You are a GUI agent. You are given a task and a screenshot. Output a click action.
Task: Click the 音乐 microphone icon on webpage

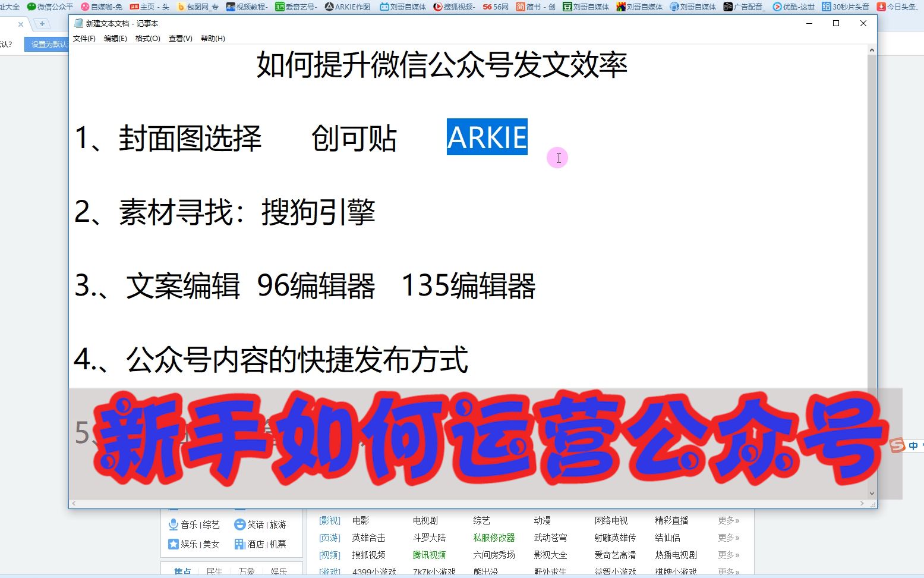(174, 524)
